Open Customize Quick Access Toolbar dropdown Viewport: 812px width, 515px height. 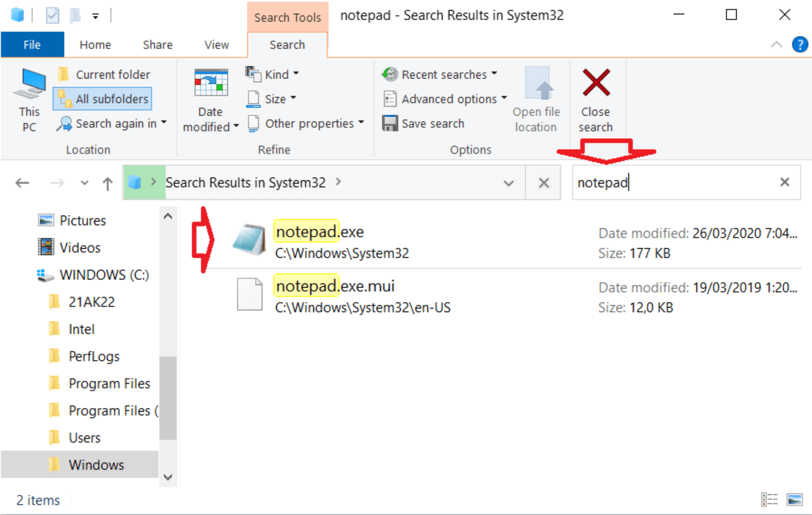(x=95, y=16)
